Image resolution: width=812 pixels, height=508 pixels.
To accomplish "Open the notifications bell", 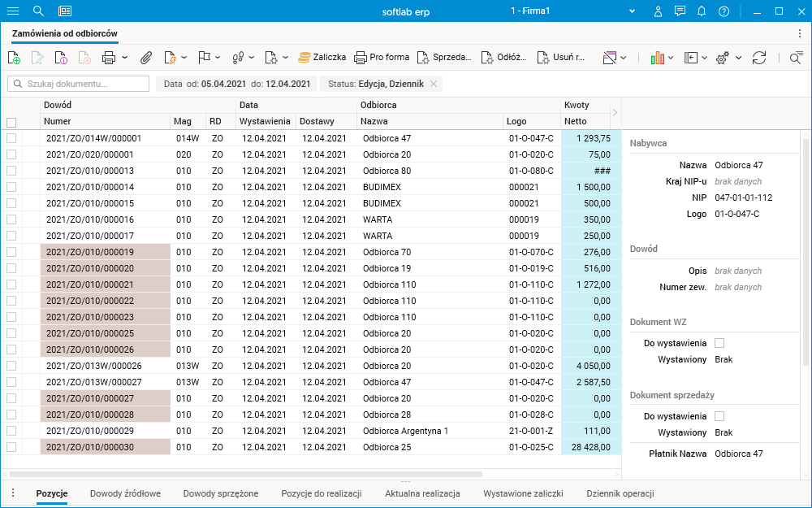I will (702, 11).
